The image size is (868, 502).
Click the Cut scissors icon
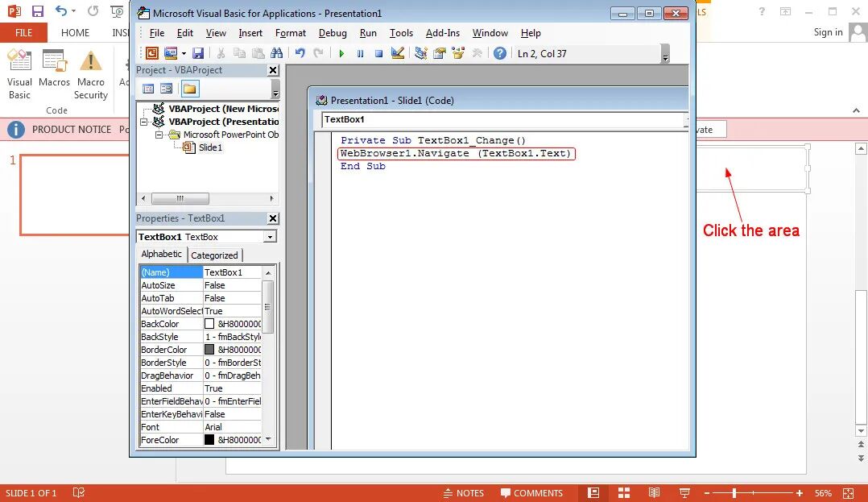221,53
